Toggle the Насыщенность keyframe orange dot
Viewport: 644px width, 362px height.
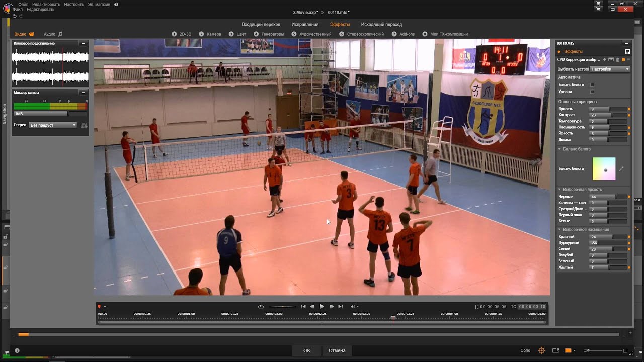coord(629,127)
